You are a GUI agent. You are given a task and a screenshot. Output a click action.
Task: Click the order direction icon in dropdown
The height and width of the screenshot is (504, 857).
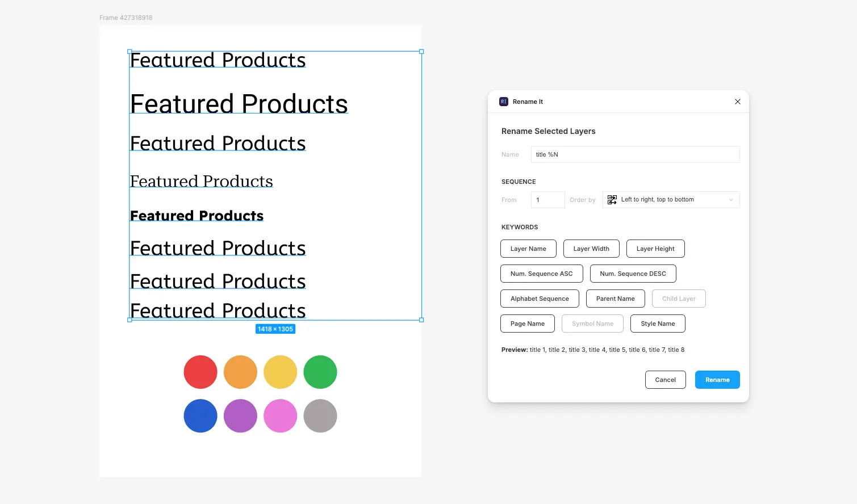coord(612,200)
